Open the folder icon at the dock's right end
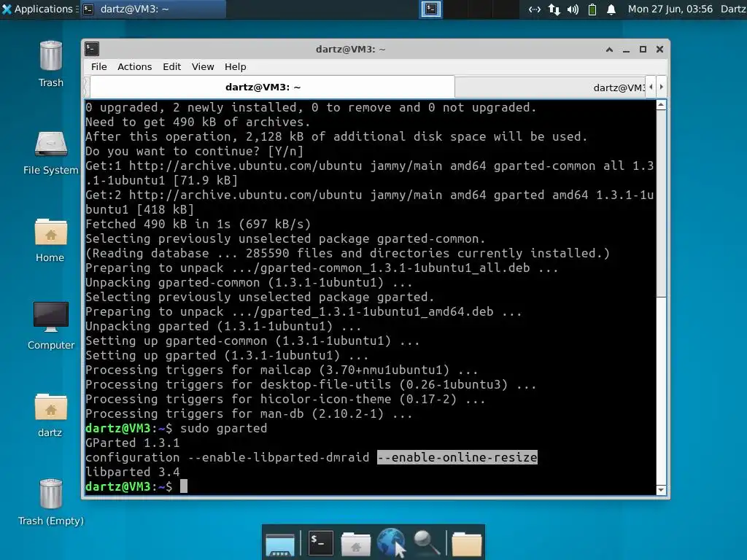This screenshot has width=747, height=560. click(x=466, y=544)
